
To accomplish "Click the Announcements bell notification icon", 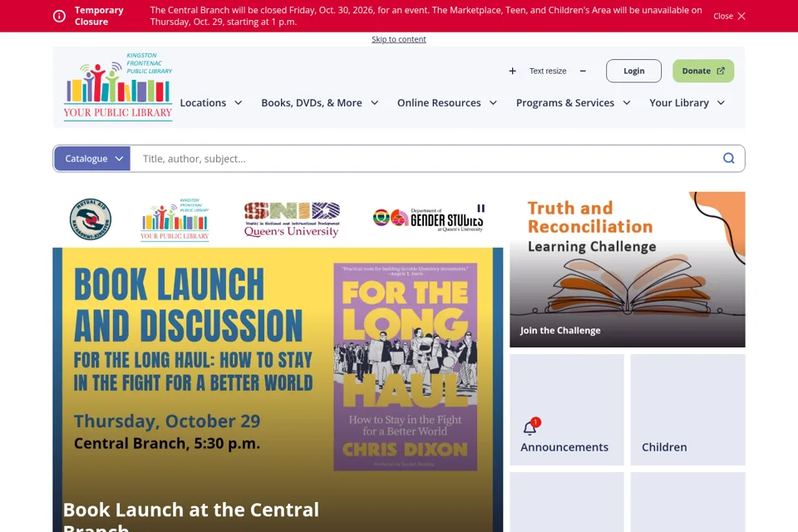I will 531,426.
